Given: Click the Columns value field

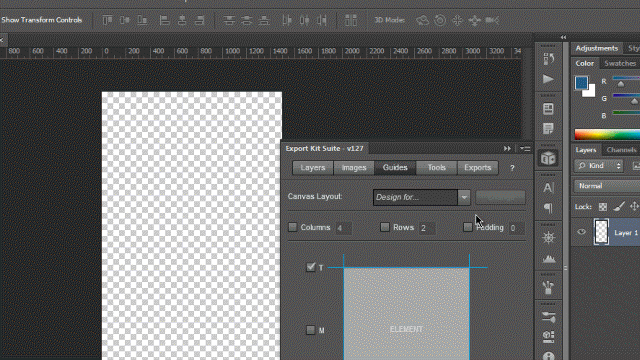Looking at the screenshot, I should pyautogui.click(x=344, y=228).
